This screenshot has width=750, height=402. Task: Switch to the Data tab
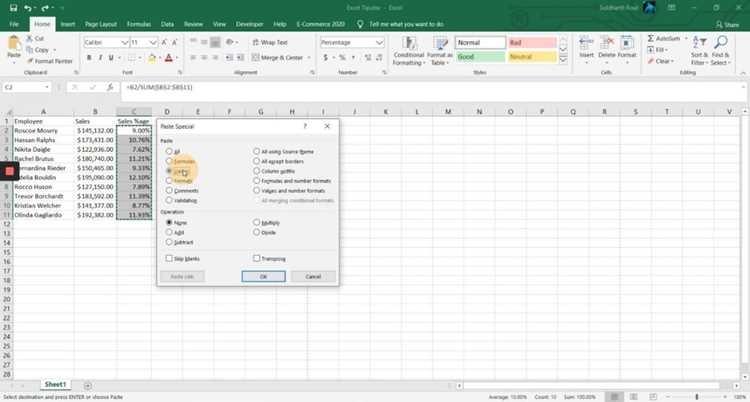pos(167,24)
